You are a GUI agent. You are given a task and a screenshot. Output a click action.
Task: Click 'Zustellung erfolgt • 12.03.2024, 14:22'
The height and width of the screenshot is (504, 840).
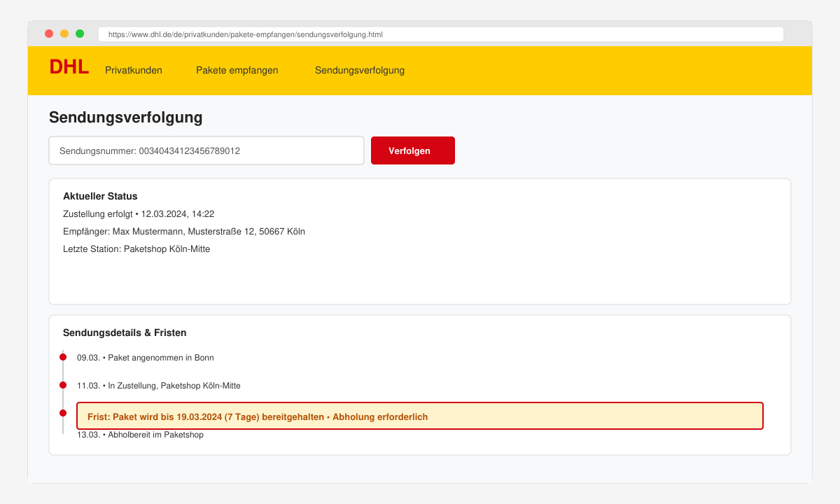[x=139, y=213]
